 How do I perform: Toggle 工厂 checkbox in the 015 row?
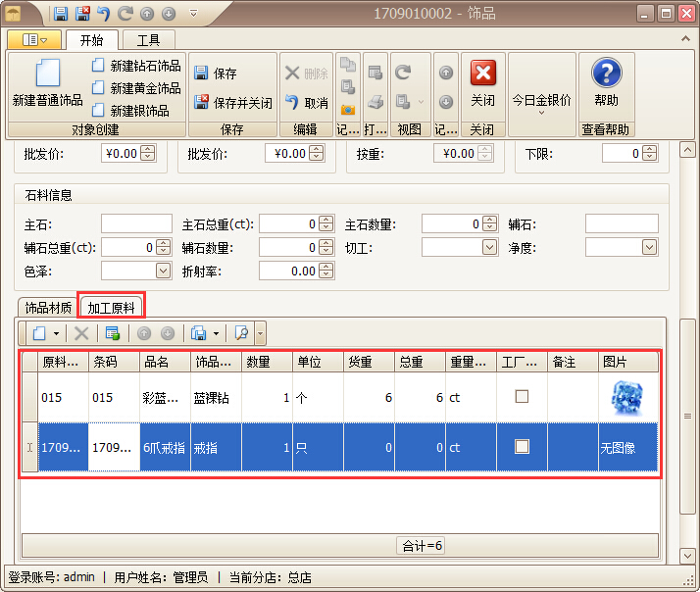(x=522, y=397)
